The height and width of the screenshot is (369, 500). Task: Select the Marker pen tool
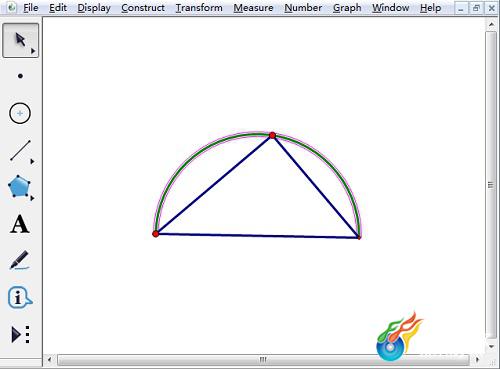pos(19,260)
